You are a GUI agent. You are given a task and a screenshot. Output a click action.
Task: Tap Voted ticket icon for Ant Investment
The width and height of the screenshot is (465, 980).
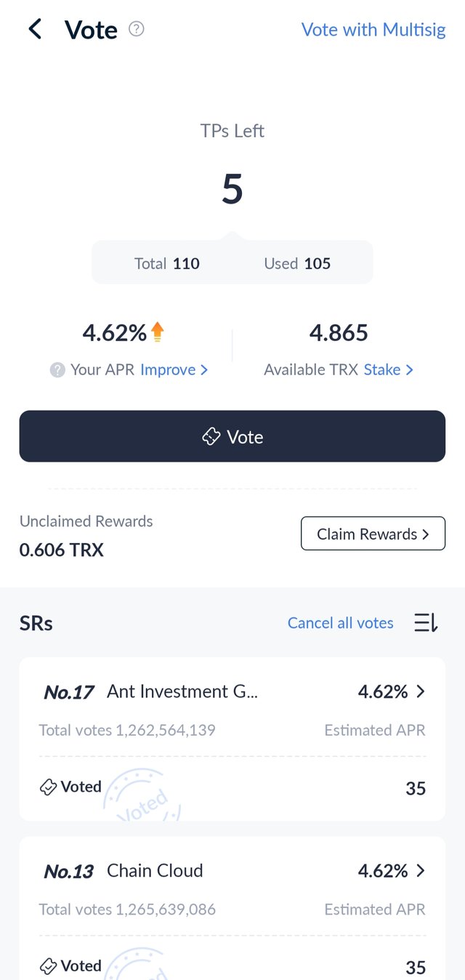pyautogui.click(x=48, y=787)
